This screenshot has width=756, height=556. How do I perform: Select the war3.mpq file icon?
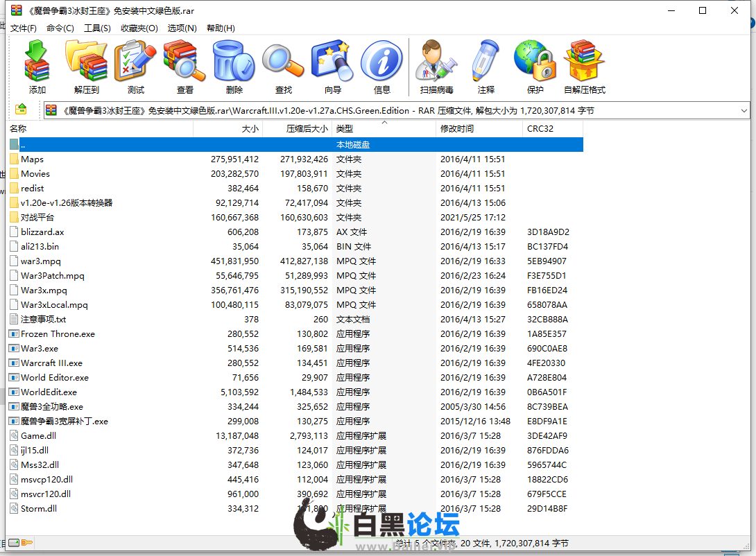pos(14,261)
